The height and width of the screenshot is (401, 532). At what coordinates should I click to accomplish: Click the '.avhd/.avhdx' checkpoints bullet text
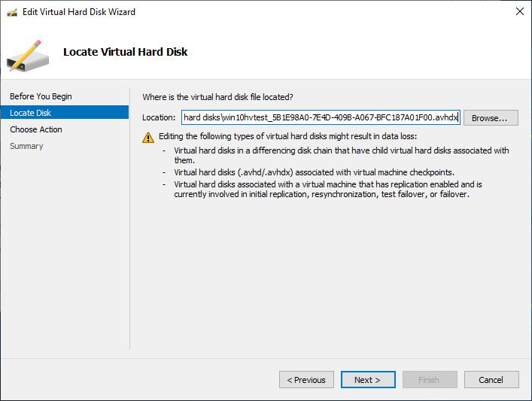[315, 172]
